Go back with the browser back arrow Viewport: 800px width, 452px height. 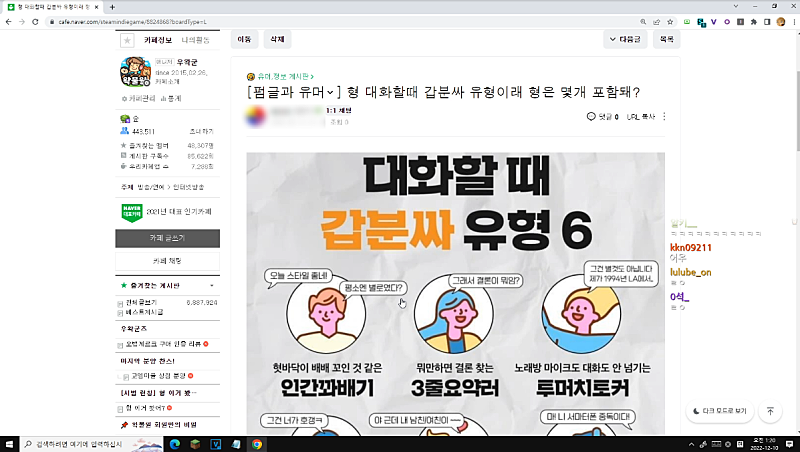(8, 22)
